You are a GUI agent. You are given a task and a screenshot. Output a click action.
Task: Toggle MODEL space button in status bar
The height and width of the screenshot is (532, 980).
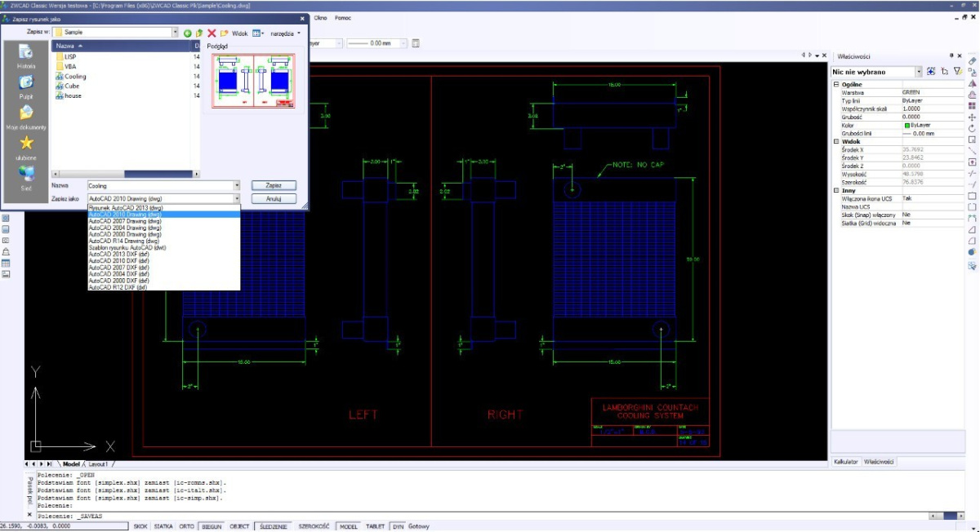(x=349, y=526)
